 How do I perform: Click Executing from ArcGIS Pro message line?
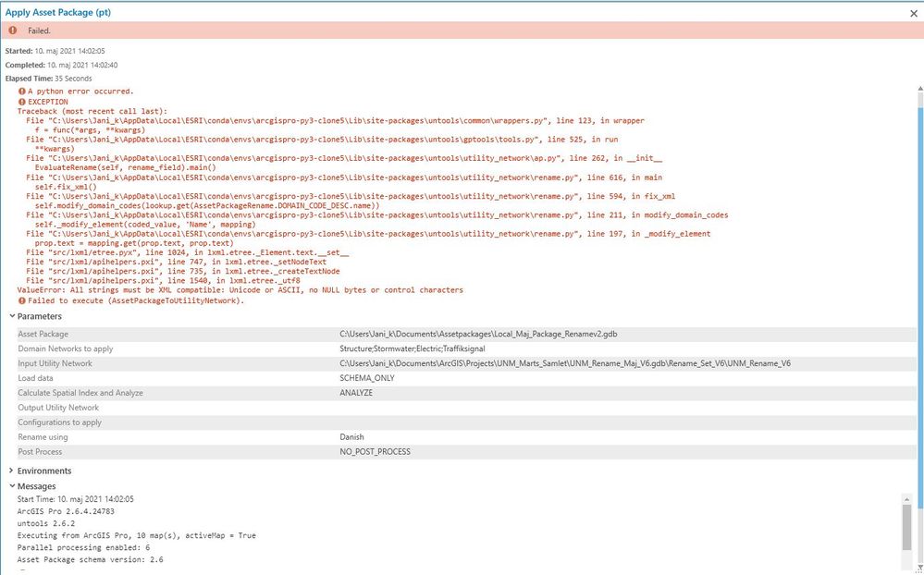(x=136, y=535)
